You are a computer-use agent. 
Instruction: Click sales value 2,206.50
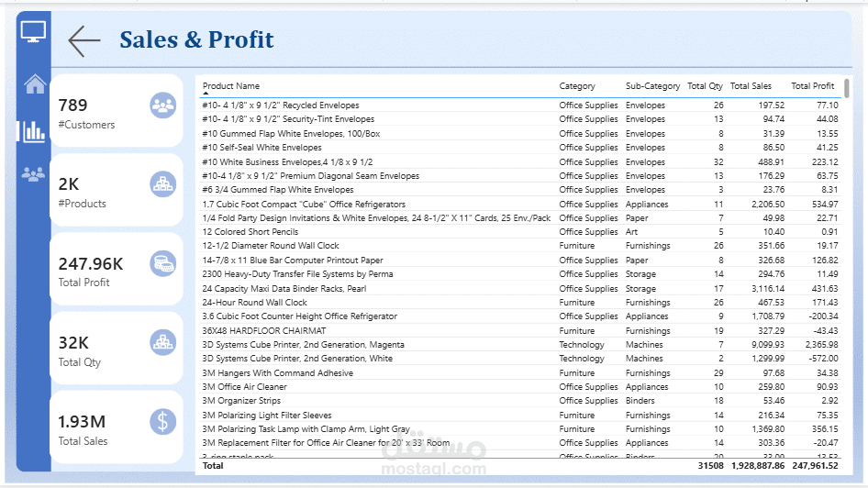pyautogui.click(x=768, y=205)
